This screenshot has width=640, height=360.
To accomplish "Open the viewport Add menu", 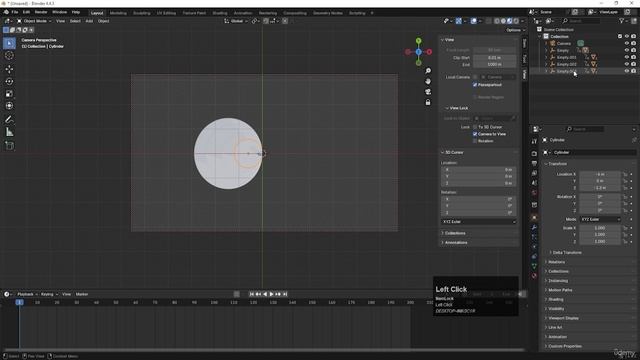I will click(89, 21).
